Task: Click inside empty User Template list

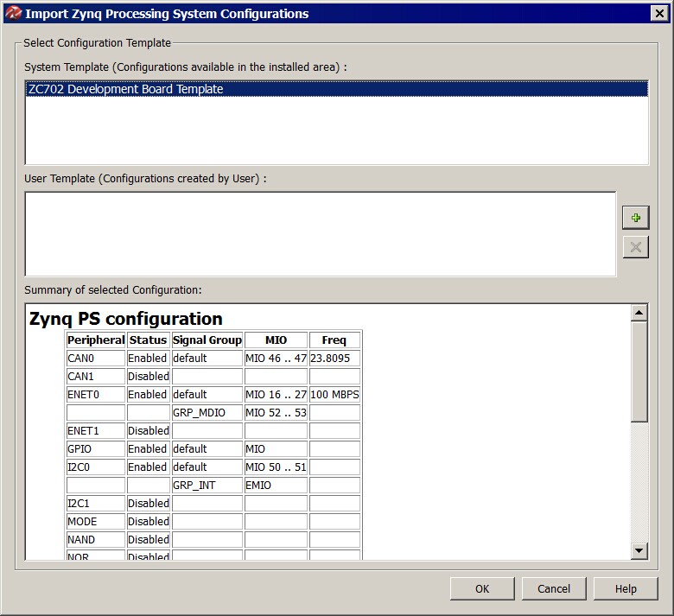Action: click(320, 233)
